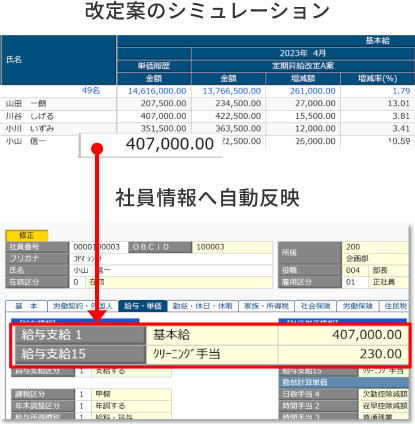Click the 増減額 column header
The image size is (415, 424).
pos(303,78)
